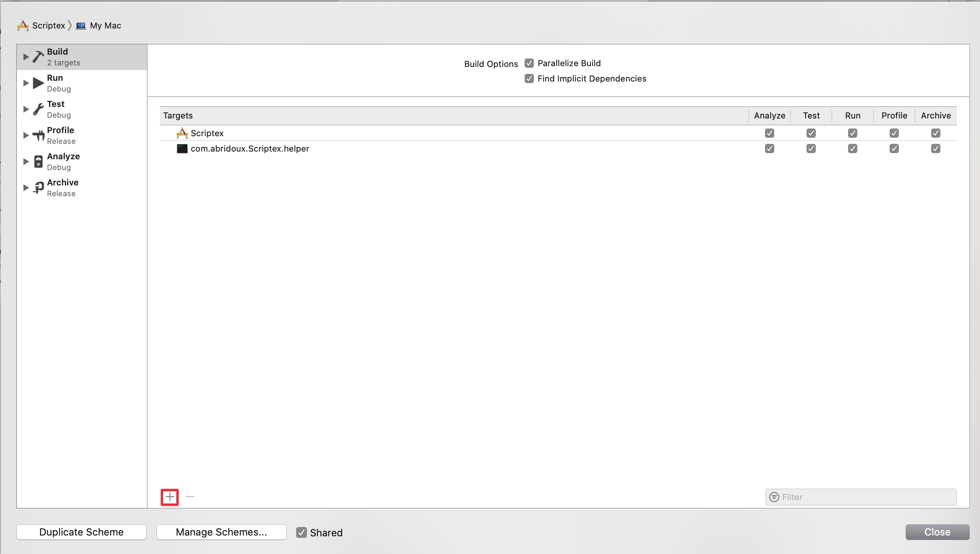980x554 pixels.
Task: Disable the Parallelize Build checkbox
Action: pos(529,63)
